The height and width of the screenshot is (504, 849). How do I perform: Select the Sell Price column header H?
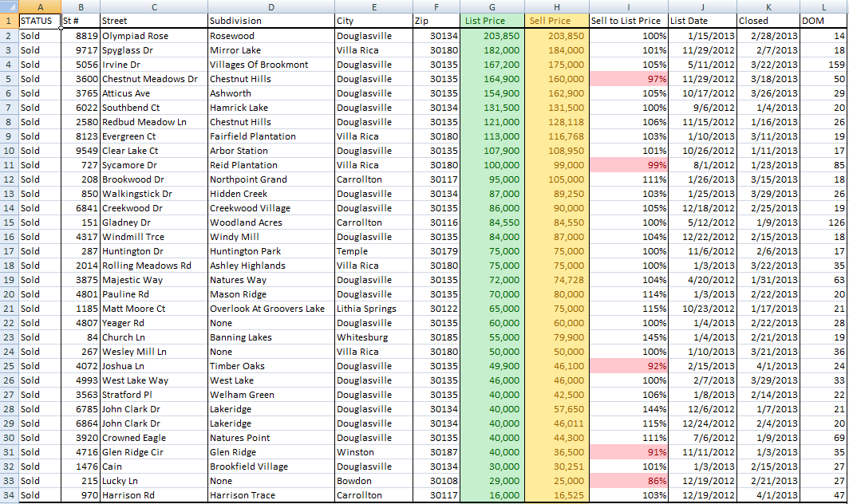[555, 7]
